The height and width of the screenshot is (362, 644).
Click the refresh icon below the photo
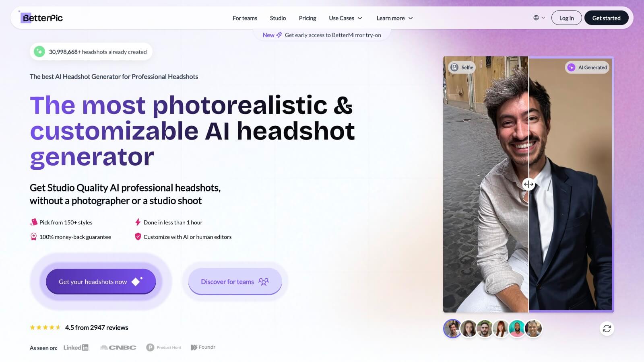click(x=607, y=329)
